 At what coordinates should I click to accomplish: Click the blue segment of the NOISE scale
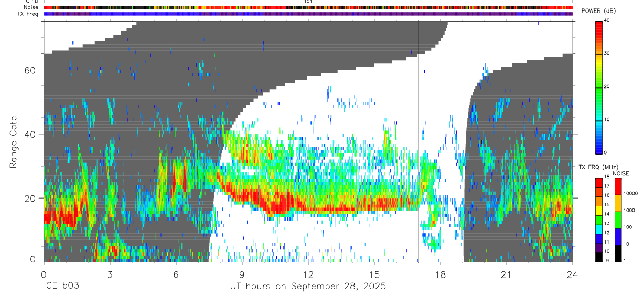(618, 237)
